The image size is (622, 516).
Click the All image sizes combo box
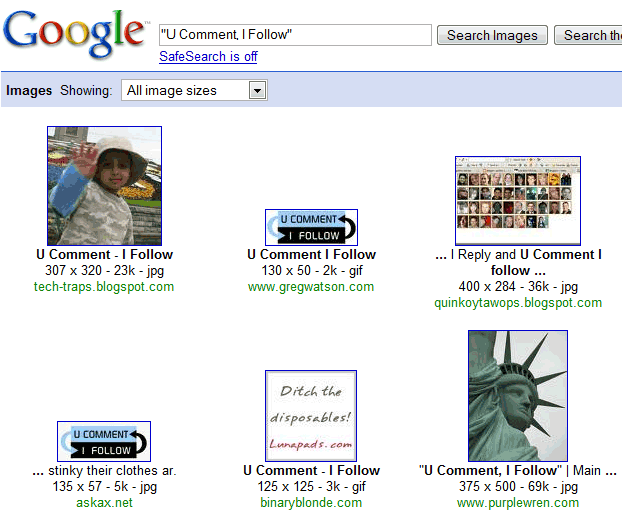tap(194, 90)
